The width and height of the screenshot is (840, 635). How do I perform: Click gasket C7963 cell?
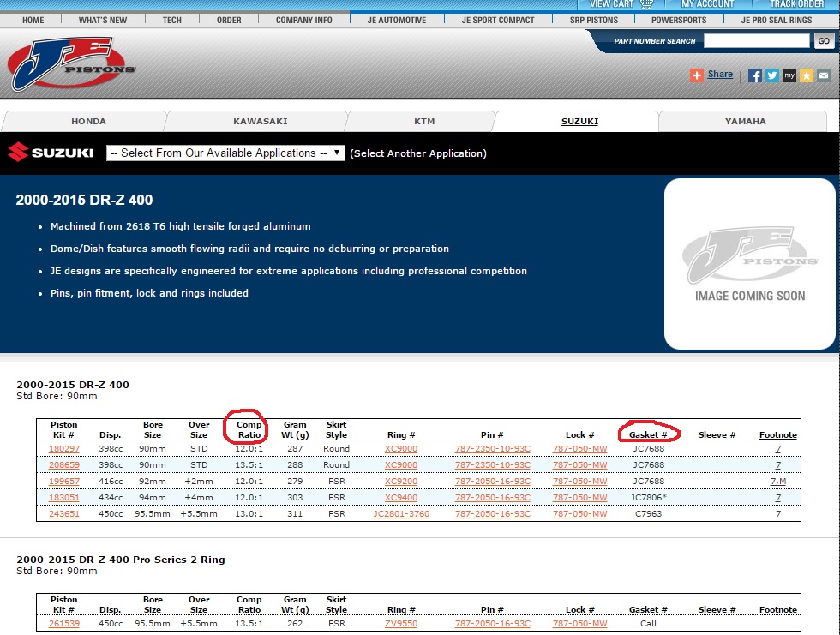pyautogui.click(x=648, y=513)
